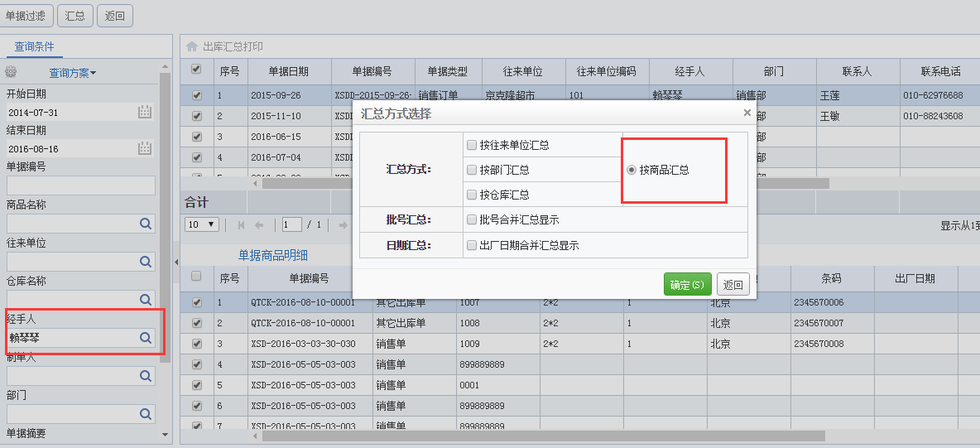Viewport: 980px width, 448px height.
Task: Open the 单据商品明细 tab
Action: (x=273, y=255)
